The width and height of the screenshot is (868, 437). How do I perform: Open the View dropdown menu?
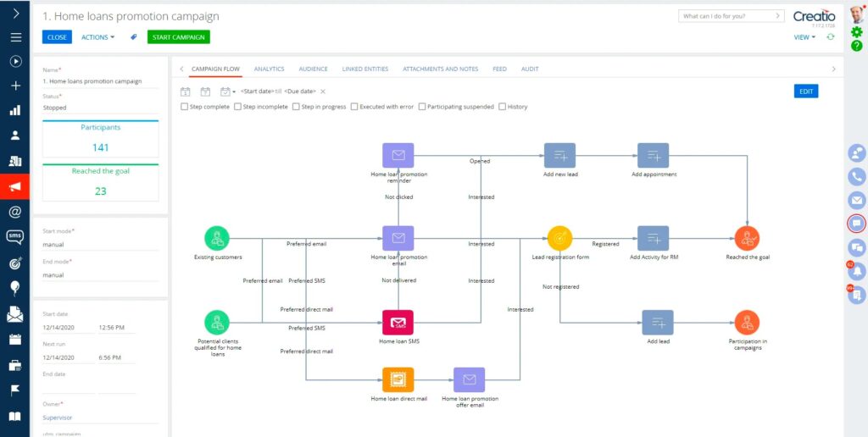(x=805, y=37)
